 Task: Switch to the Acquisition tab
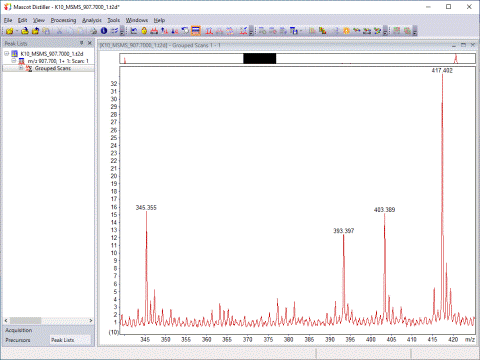(x=19, y=330)
